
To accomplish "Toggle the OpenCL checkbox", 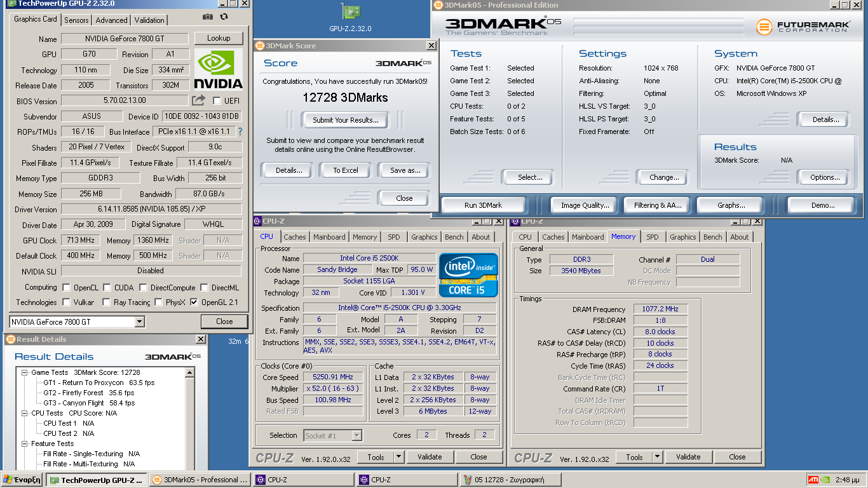I will [65, 287].
